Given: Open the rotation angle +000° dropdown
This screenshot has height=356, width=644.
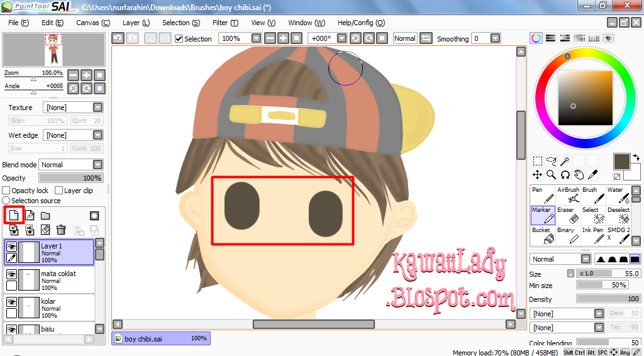Looking at the screenshot, I should tap(341, 38).
